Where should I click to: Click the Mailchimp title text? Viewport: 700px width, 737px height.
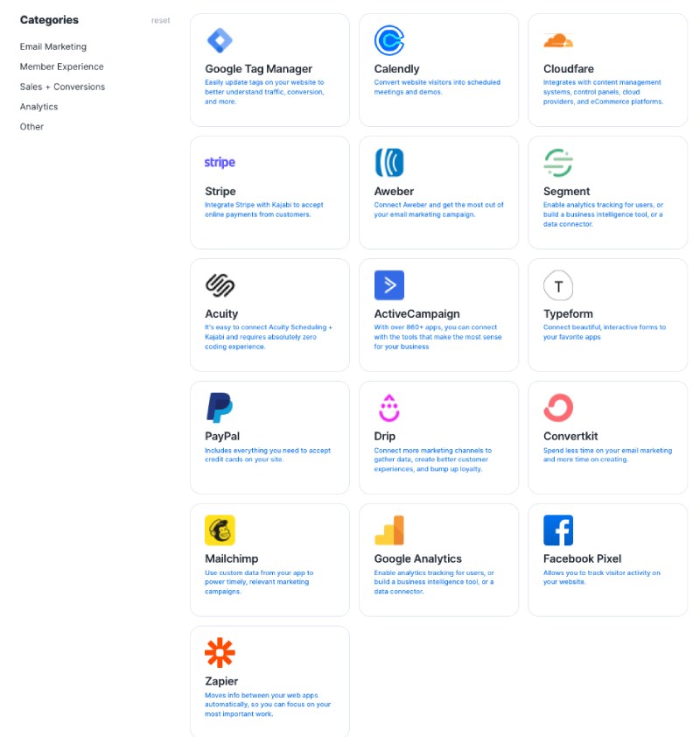click(232, 558)
